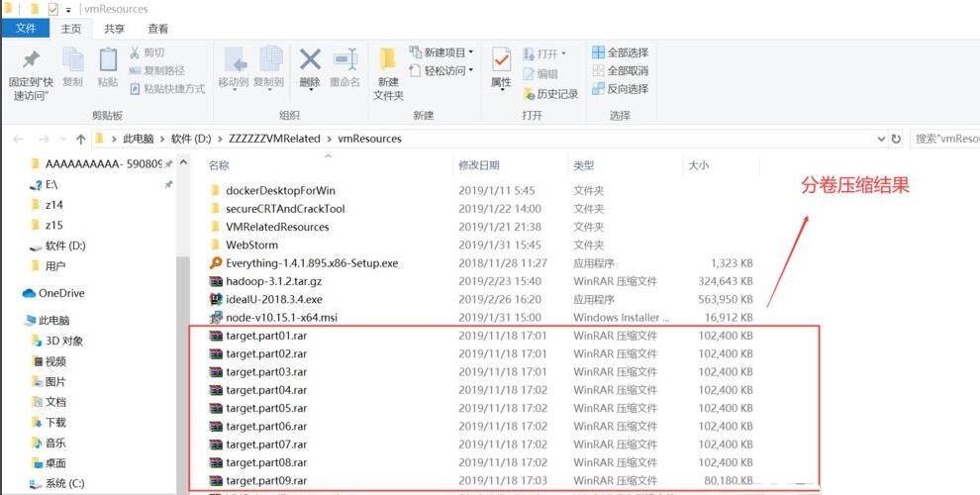Click the search vmResources input box

tap(943, 139)
